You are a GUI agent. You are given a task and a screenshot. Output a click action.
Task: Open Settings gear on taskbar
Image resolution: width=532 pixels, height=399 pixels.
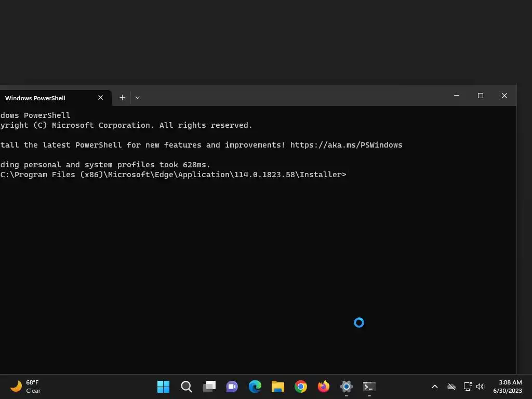(347, 387)
